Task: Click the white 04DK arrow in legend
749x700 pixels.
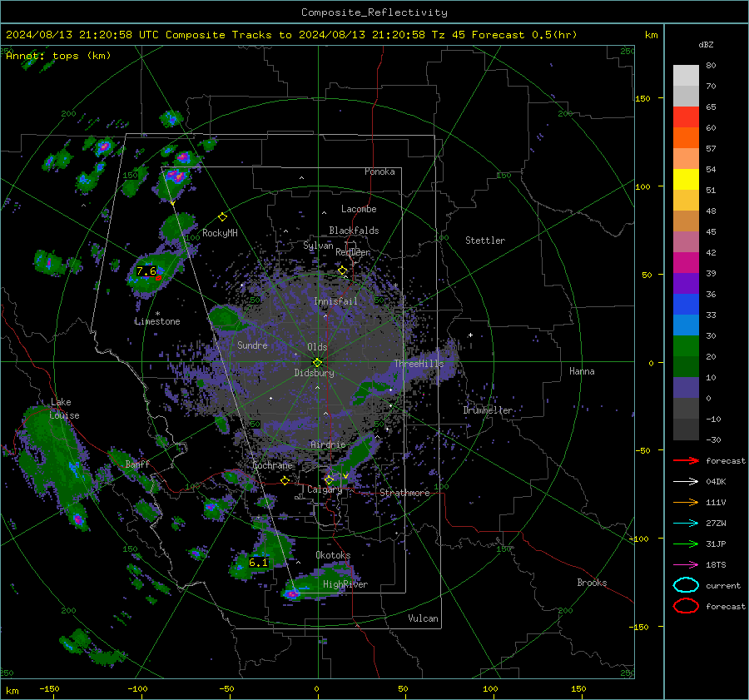Action: click(686, 482)
